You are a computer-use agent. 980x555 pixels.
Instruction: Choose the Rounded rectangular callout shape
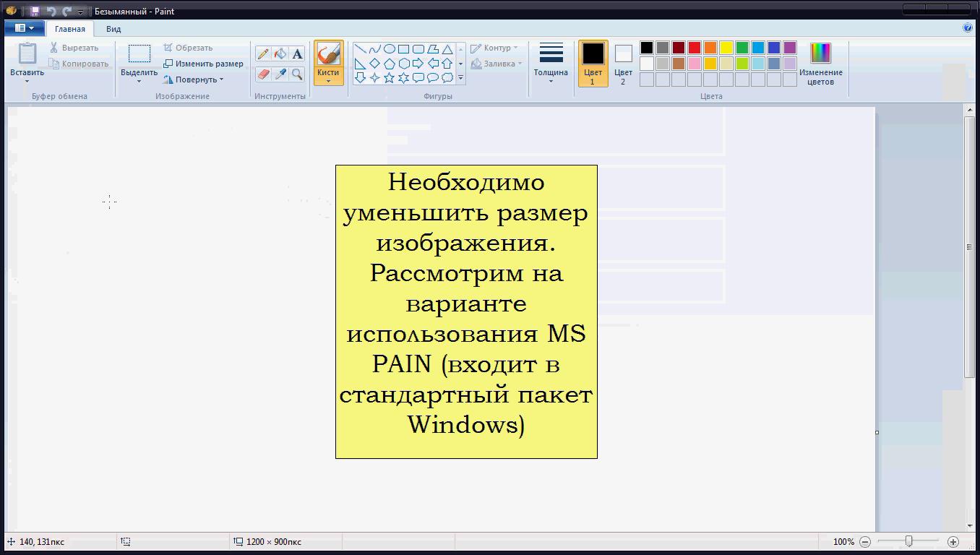click(x=418, y=77)
